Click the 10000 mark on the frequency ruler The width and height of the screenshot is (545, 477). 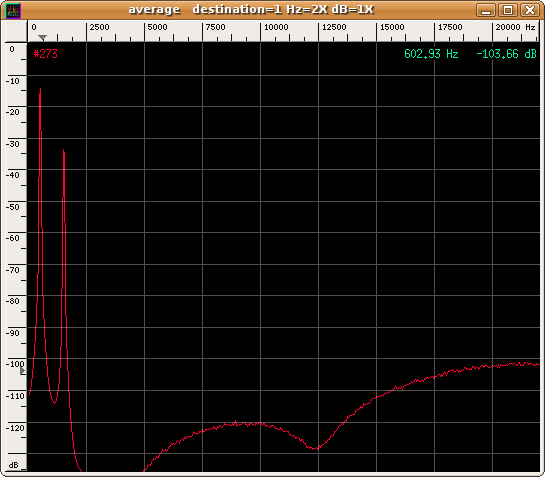click(x=276, y=27)
